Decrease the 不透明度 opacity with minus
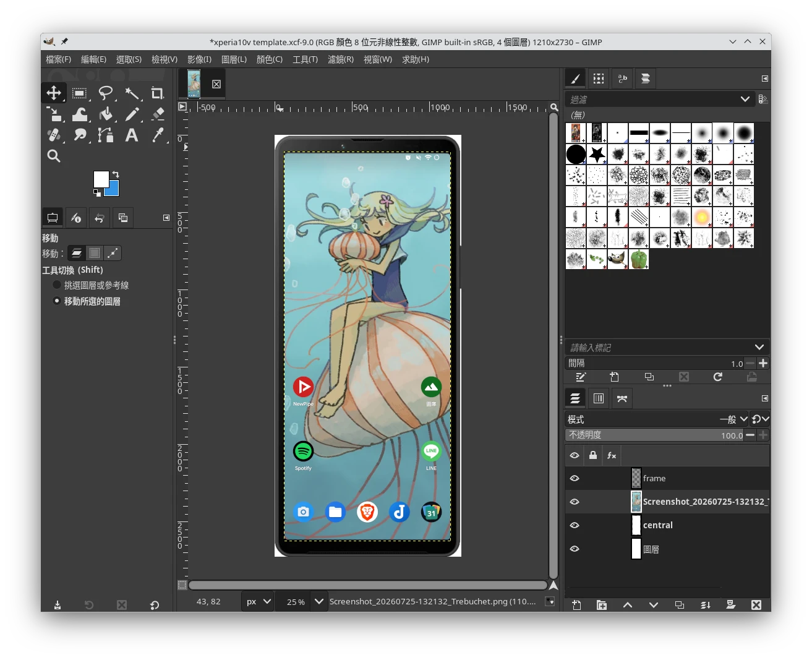This screenshot has height=660, width=812. coord(750,435)
